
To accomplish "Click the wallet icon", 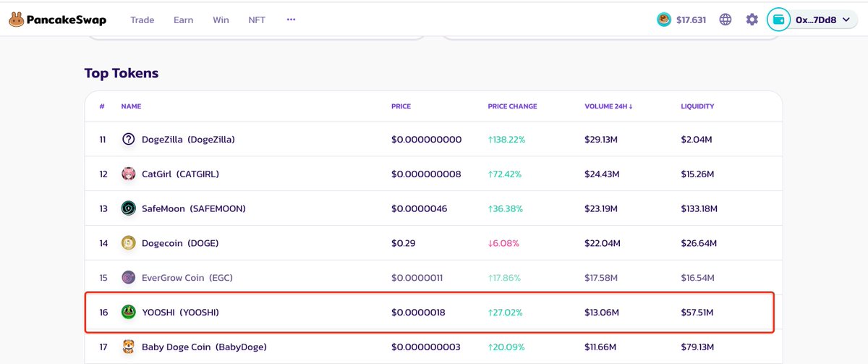I will click(778, 20).
